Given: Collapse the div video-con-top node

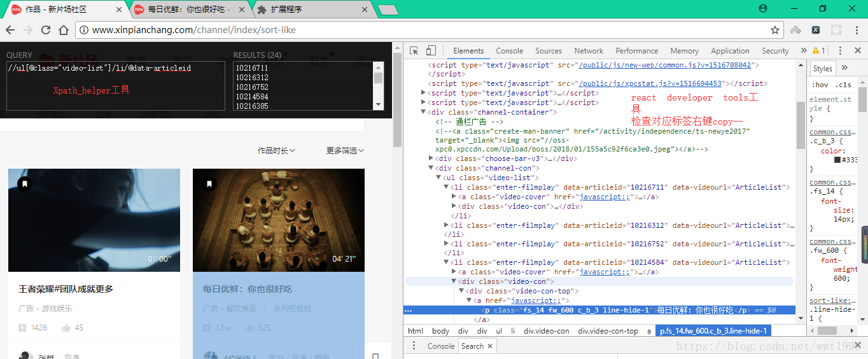Looking at the screenshot, I should click(461, 291).
